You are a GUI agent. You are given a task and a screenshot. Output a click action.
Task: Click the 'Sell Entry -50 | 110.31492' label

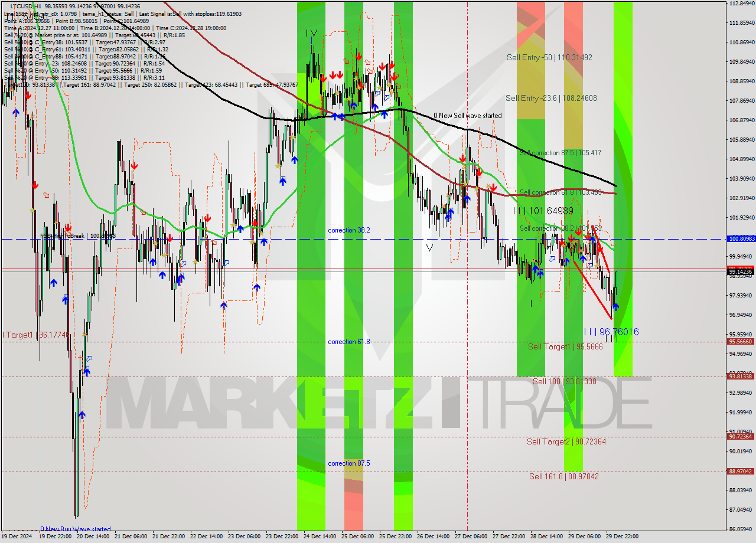tap(549, 57)
